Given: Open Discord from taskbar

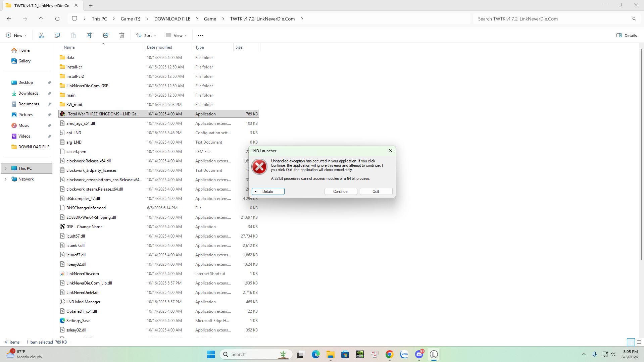Looking at the screenshot, I should 419,354.
